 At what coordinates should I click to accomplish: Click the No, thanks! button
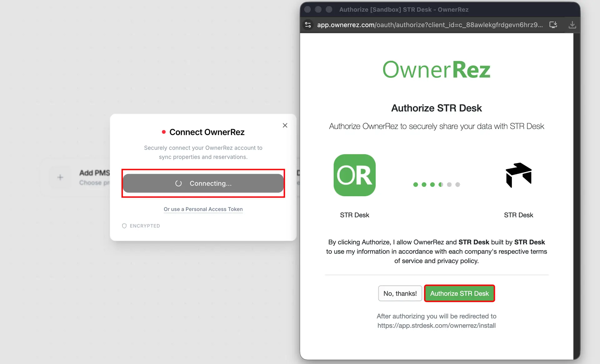[x=400, y=293]
